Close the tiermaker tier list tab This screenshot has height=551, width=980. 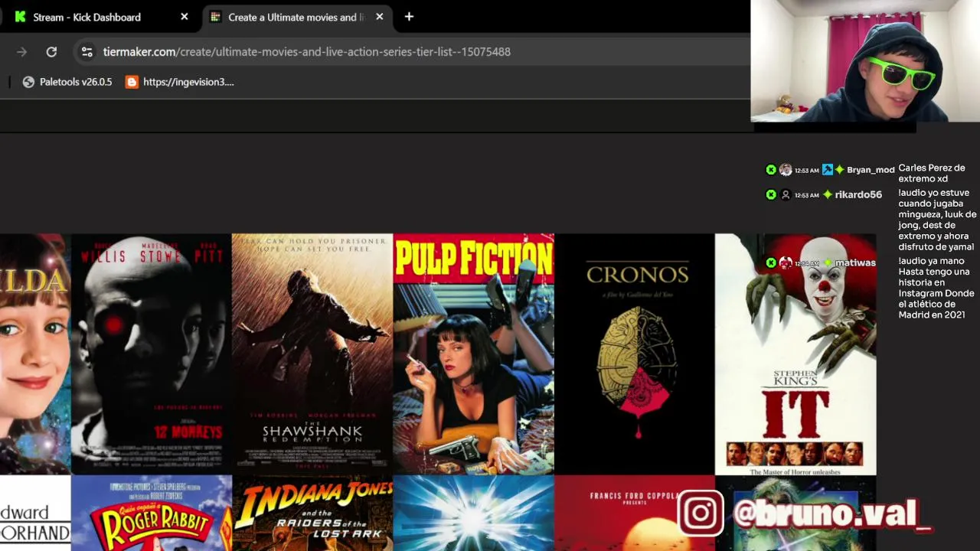(380, 17)
